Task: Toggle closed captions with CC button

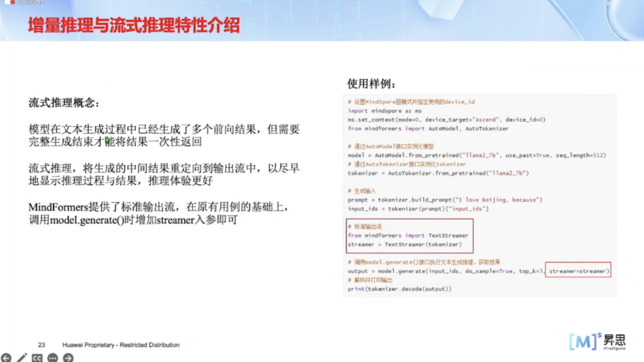Action: point(37,358)
